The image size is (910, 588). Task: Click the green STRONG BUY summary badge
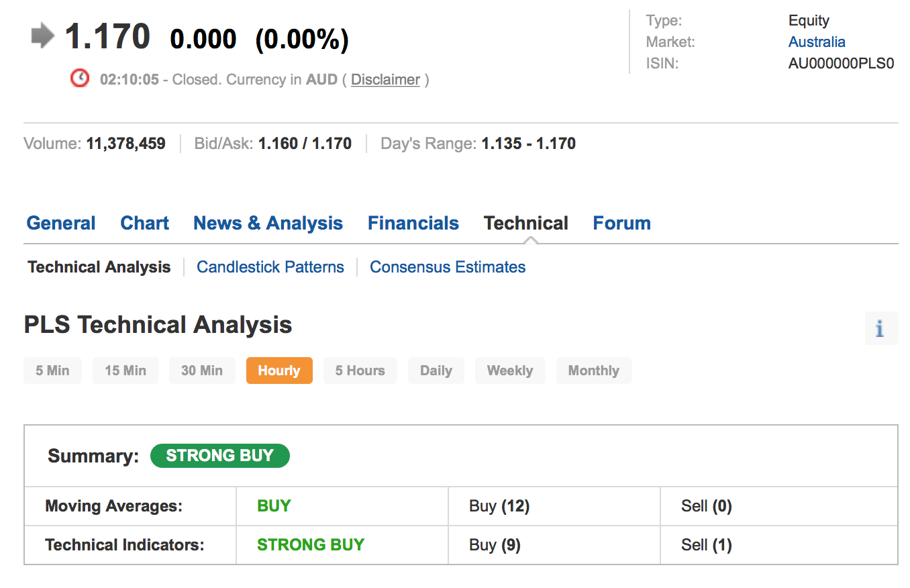[x=219, y=456]
